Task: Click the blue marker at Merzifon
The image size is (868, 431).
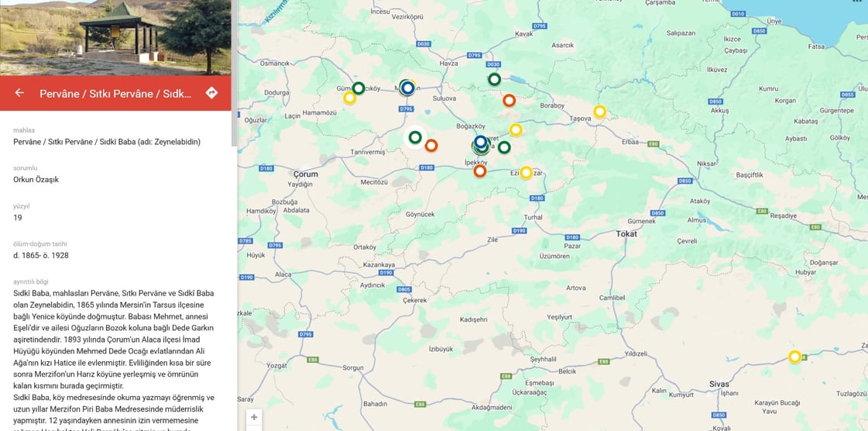Action: point(408,88)
